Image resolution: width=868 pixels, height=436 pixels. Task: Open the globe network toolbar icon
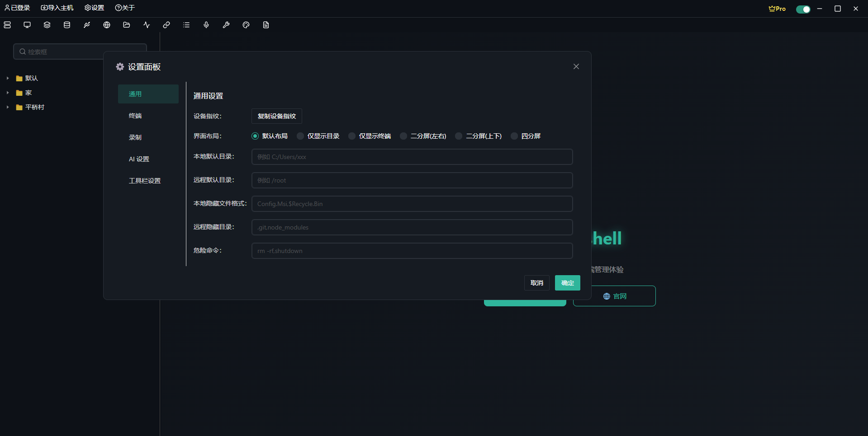[x=107, y=25]
